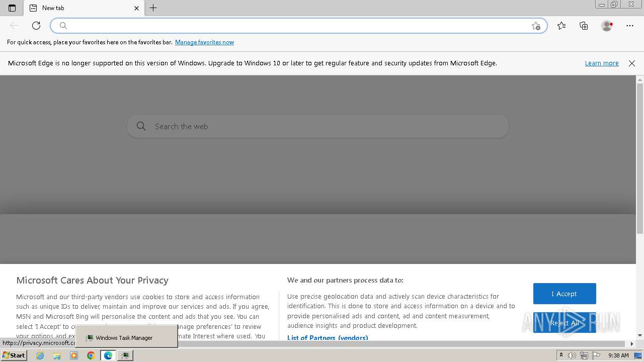Open the Favorites list icon
Screen dimensions: 644x362
[561, 26]
